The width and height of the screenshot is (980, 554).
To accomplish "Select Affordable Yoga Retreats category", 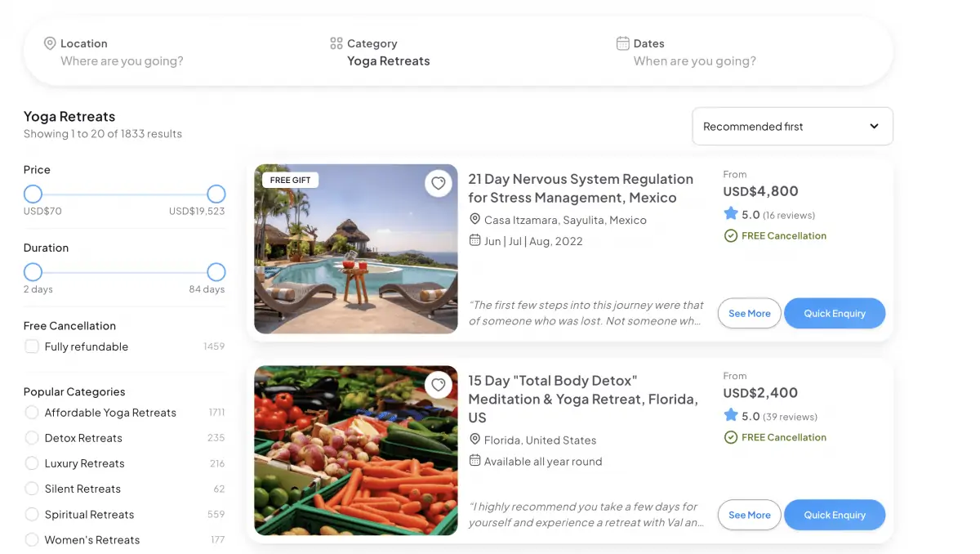I will [32, 413].
